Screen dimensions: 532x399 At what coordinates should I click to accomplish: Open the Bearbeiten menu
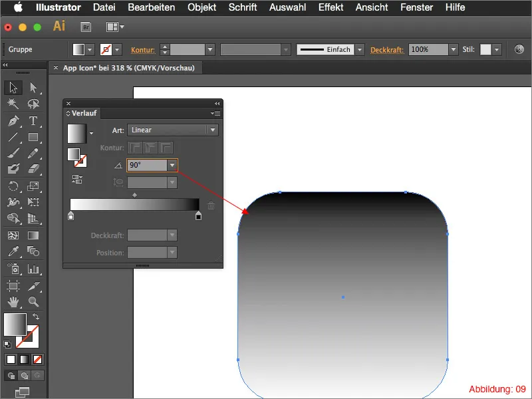(x=152, y=7)
